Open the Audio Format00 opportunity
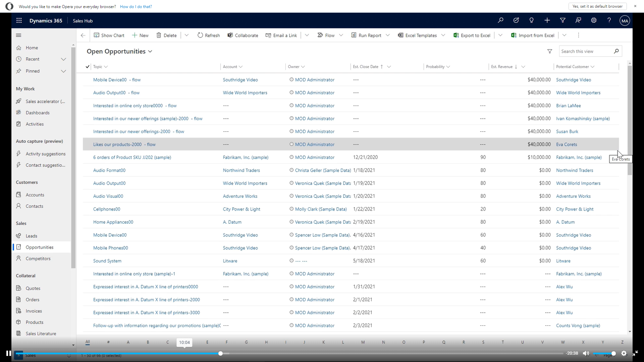 tap(109, 170)
